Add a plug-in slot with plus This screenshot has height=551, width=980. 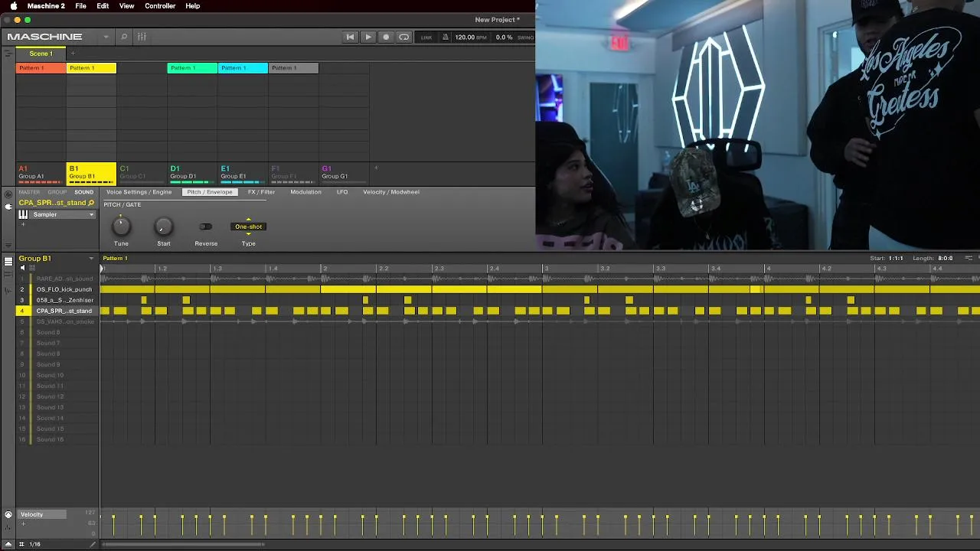(x=23, y=225)
